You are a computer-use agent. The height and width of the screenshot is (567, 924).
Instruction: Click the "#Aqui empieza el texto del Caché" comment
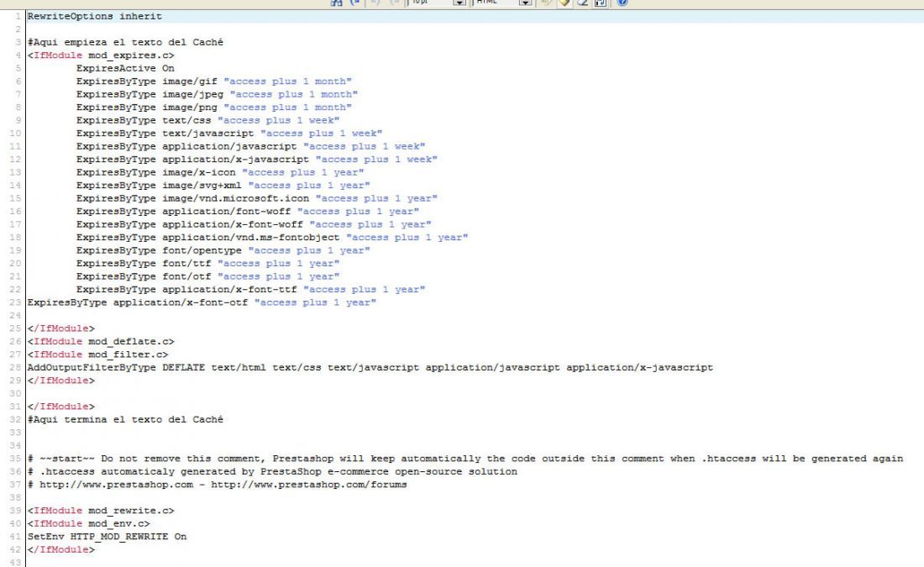125,43
